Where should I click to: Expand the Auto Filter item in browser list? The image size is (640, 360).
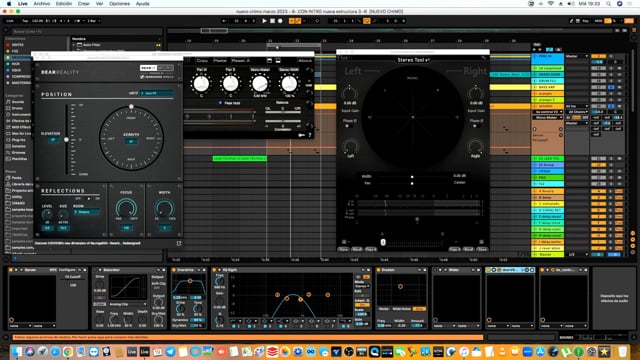(x=74, y=45)
